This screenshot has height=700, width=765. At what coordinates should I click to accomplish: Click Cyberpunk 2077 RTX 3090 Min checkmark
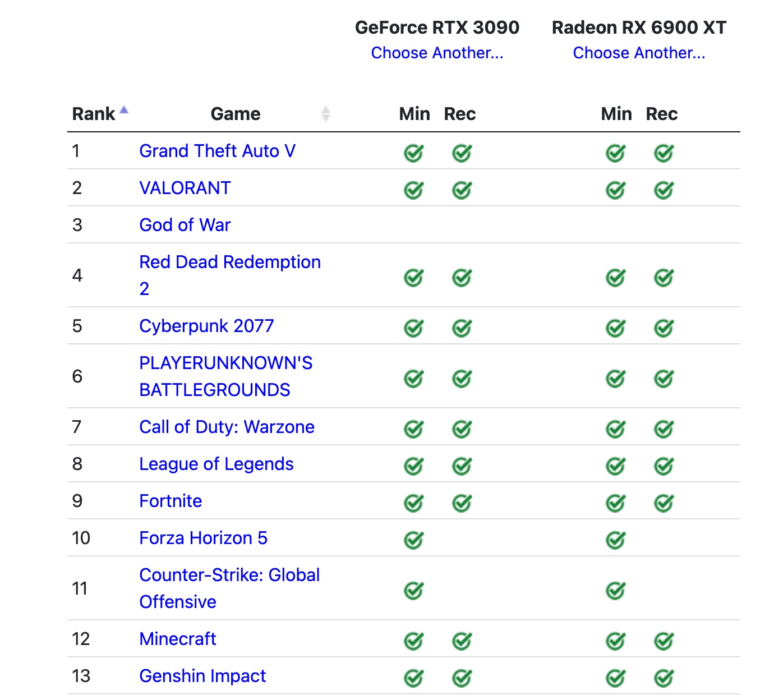point(414,328)
